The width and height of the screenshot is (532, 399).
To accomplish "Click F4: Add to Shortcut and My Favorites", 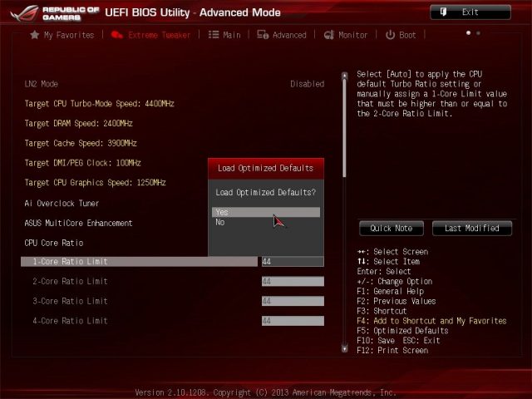I will pyautogui.click(x=431, y=321).
